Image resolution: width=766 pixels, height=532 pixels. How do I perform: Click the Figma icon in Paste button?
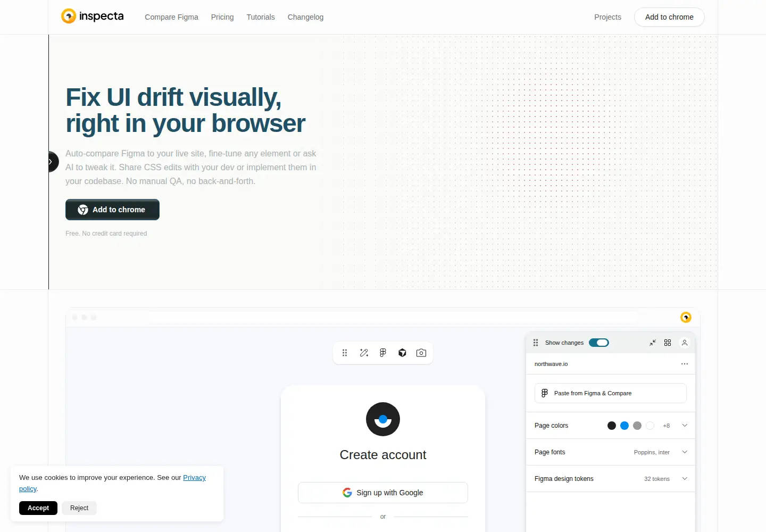(x=545, y=393)
